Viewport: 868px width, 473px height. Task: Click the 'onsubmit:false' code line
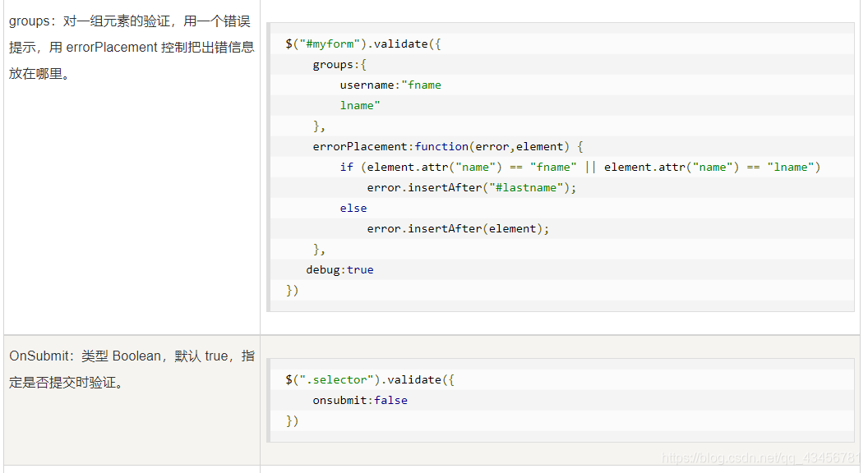360,400
